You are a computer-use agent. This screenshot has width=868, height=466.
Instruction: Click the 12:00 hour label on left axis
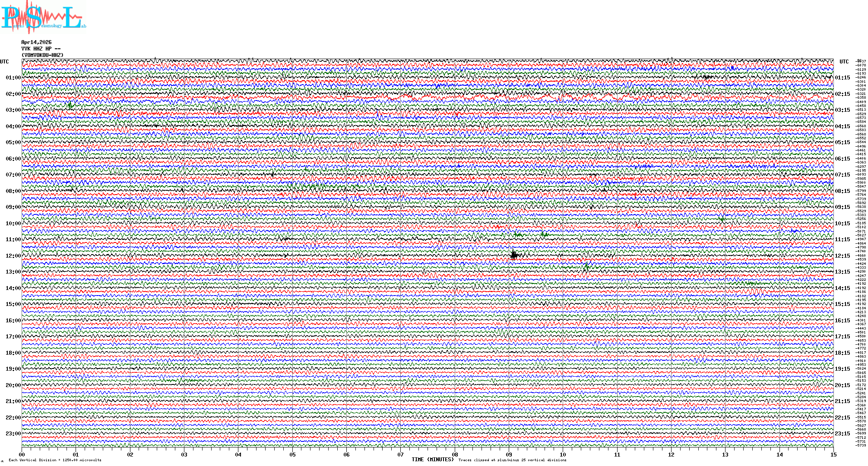click(13, 256)
